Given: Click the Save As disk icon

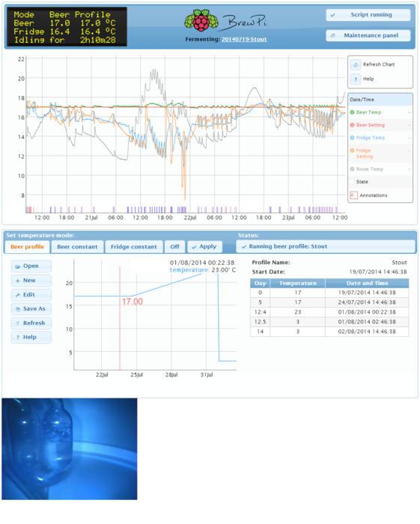Looking at the screenshot, I should (x=17, y=309).
